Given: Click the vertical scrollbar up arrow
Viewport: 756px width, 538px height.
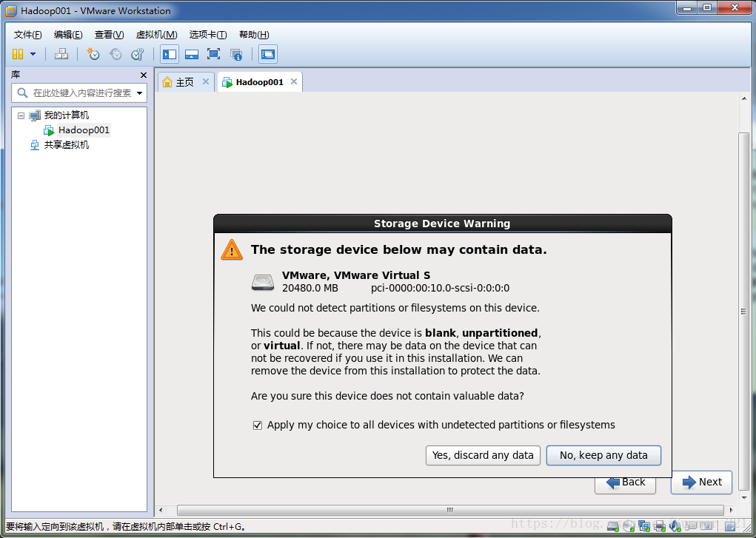Looking at the screenshot, I should coord(744,99).
